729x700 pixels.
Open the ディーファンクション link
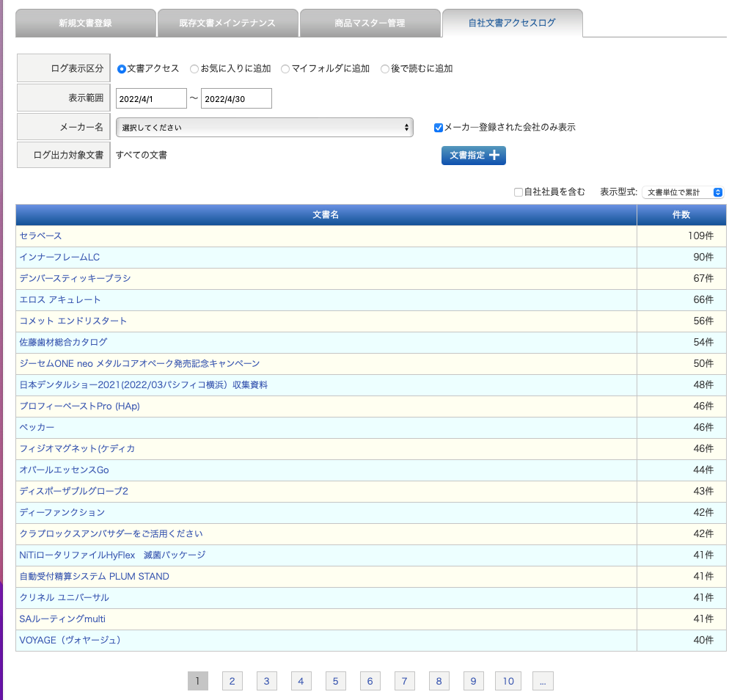coord(62,513)
